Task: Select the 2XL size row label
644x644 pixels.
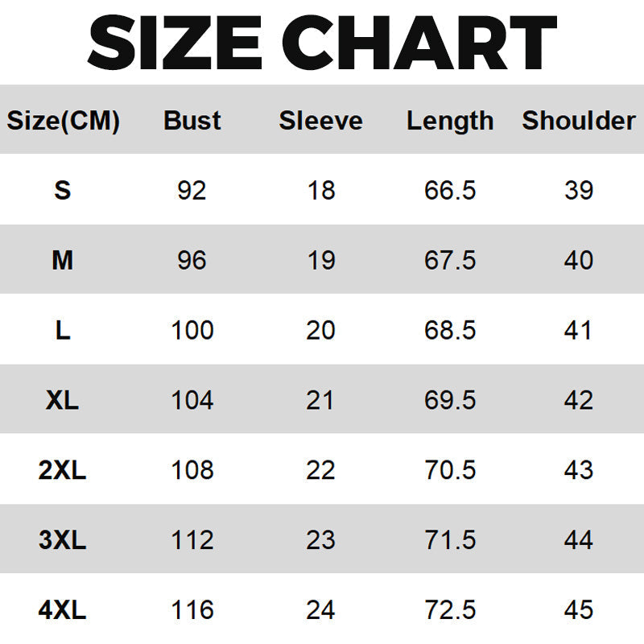Action: pos(63,470)
